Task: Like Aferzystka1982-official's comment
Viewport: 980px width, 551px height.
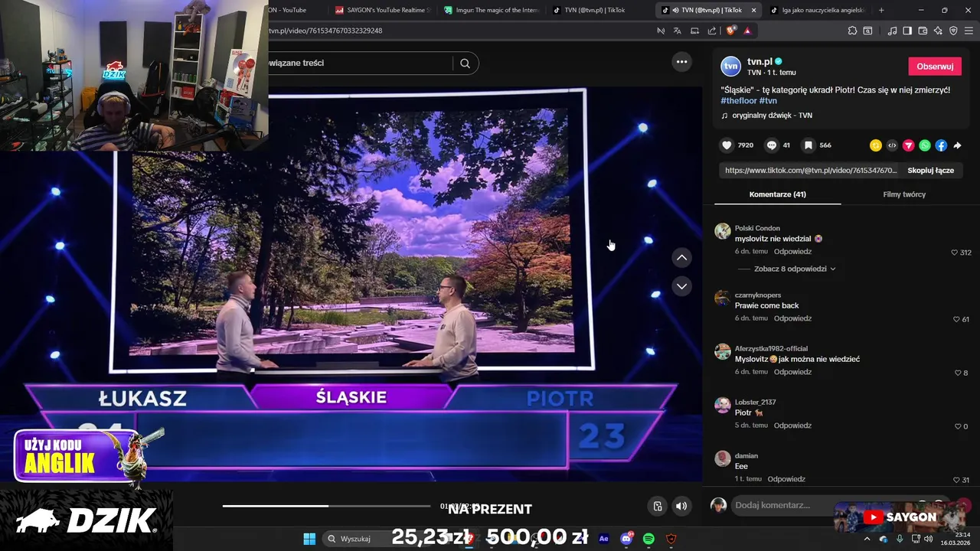Action: pyautogui.click(x=958, y=373)
